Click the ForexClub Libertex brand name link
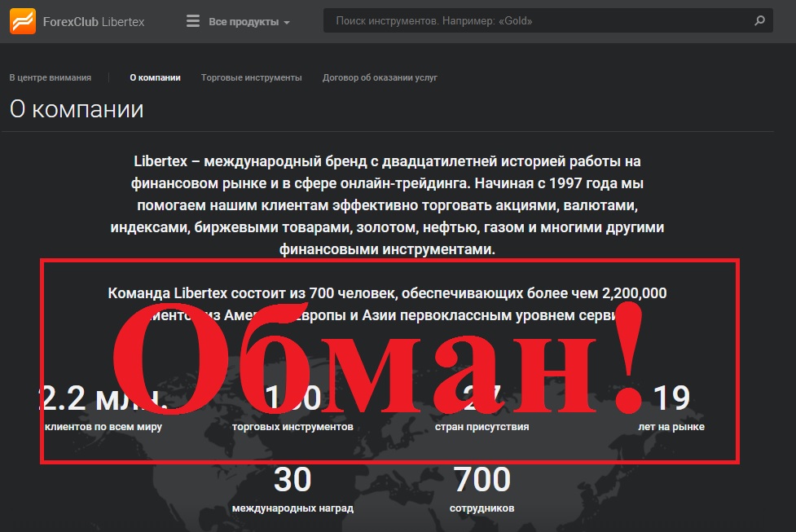The width and height of the screenshot is (796, 532). [x=94, y=22]
